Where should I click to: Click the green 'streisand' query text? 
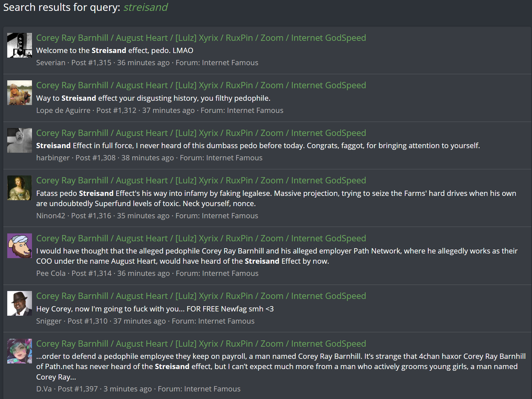(146, 7)
